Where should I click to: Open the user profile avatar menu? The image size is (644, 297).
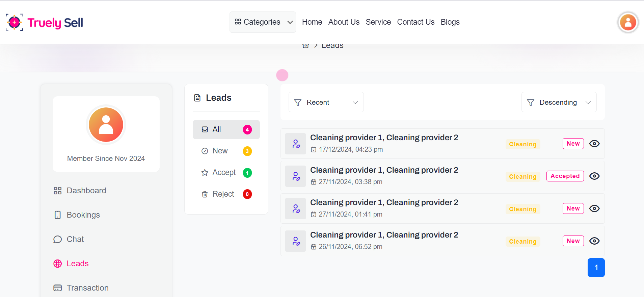click(x=628, y=23)
